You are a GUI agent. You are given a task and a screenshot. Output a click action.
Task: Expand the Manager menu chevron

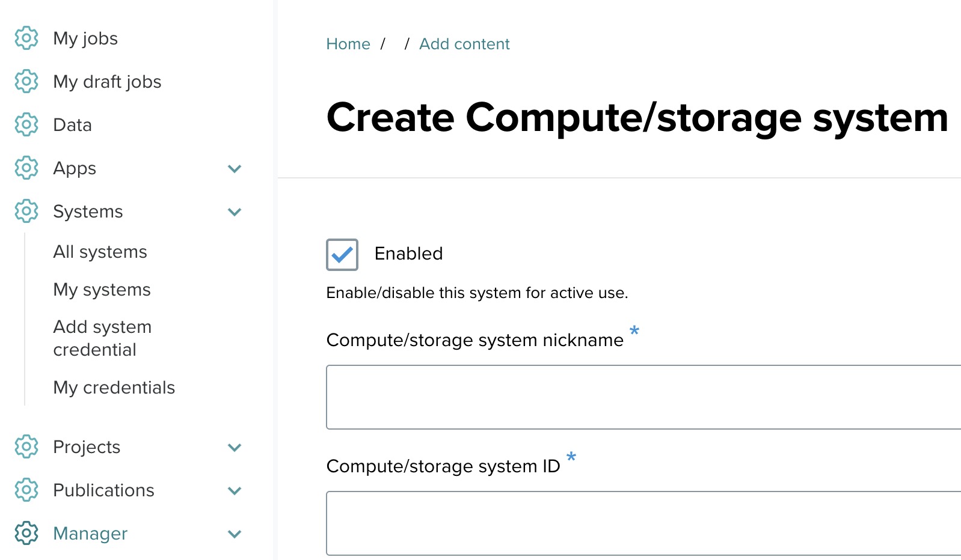point(235,534)
